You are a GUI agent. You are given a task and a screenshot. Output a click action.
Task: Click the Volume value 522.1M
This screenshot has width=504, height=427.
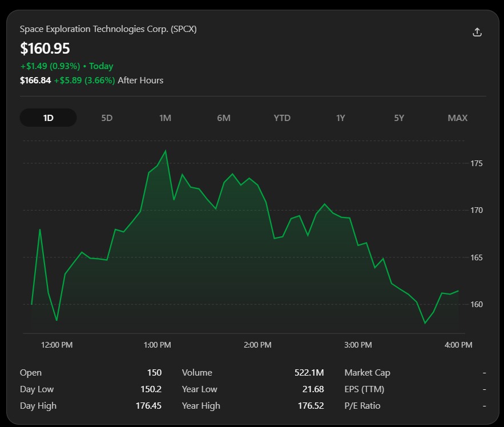(309, 372)
